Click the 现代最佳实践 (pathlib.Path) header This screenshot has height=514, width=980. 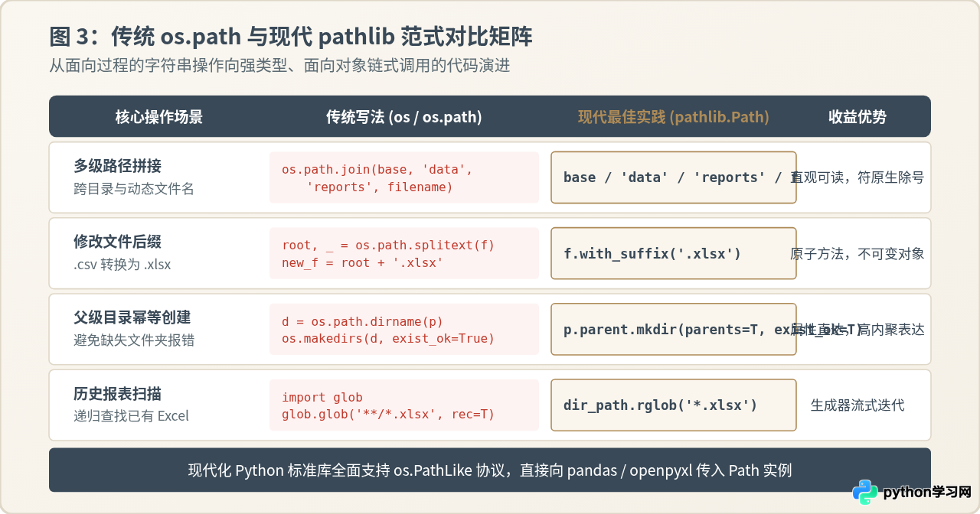(674, 117)
